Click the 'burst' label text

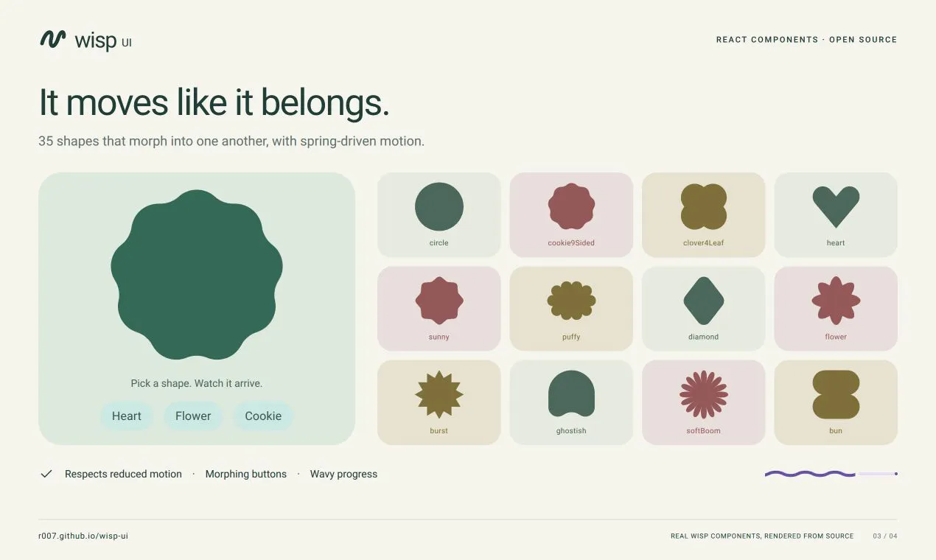click(439, 430)
